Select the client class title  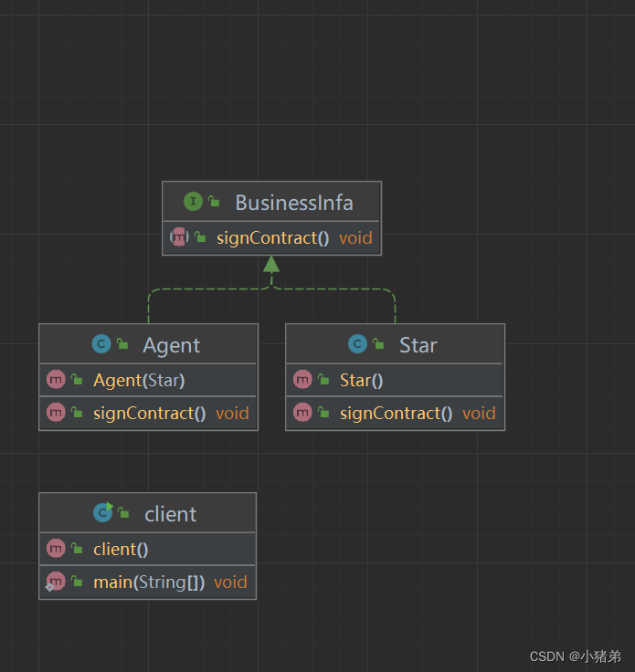170,514
